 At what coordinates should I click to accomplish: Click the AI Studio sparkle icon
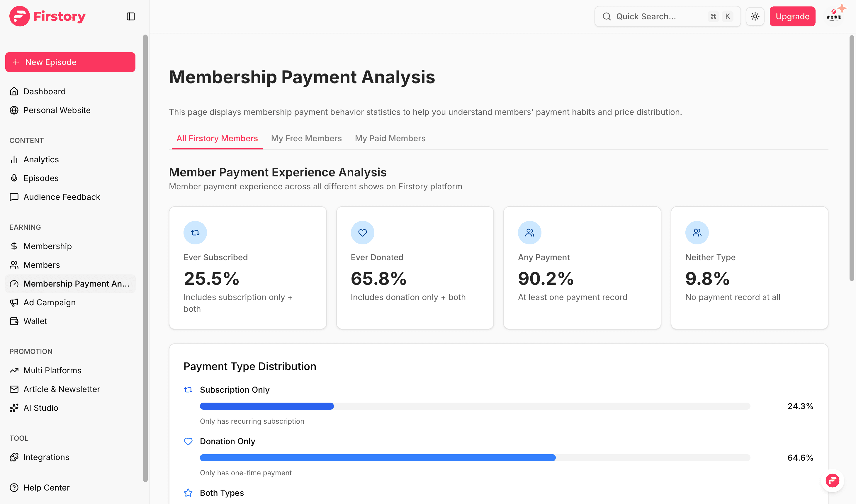(14, 408)
